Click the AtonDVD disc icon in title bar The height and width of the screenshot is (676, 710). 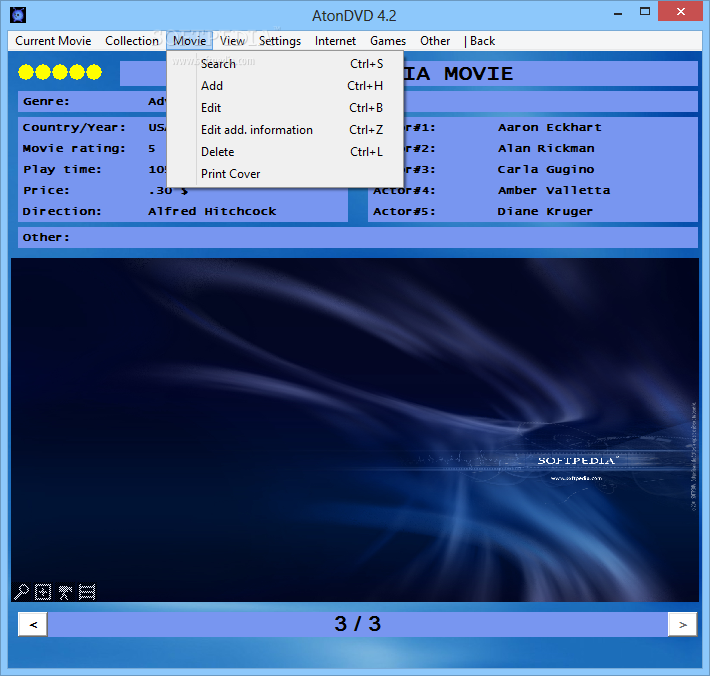coord(18,15)
